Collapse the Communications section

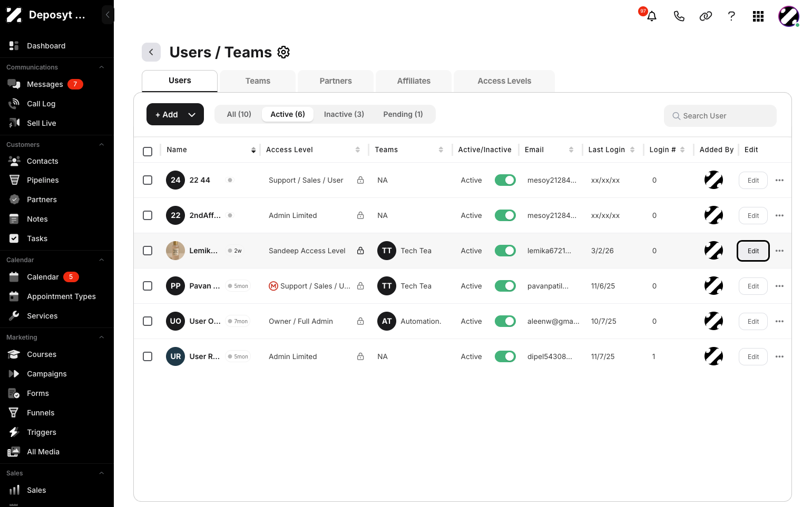[102, 67]
